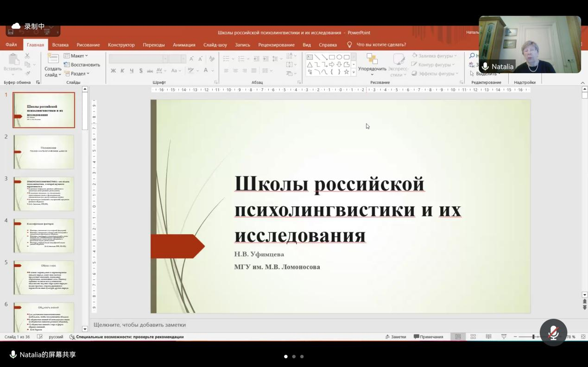The width and height of the screenshot is (588, 367).
Task: Start slideshow from status bar icon
Action: tap(504, 337)
